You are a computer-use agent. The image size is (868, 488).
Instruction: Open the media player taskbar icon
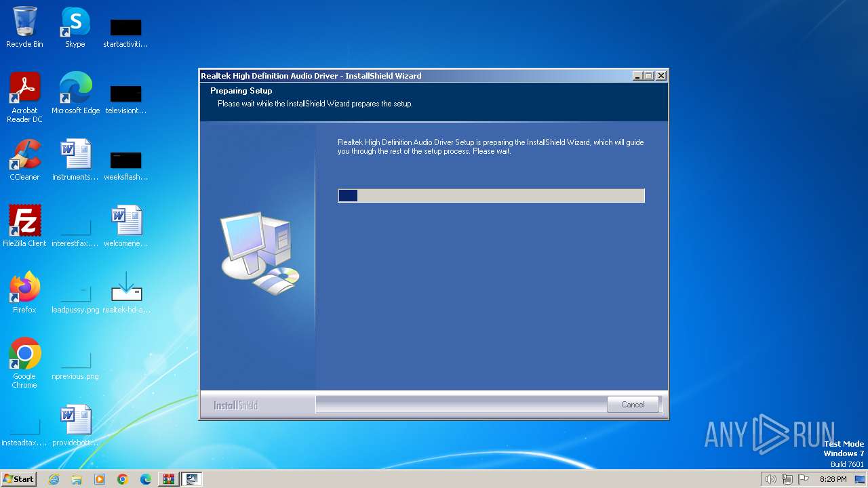point(100,479)
